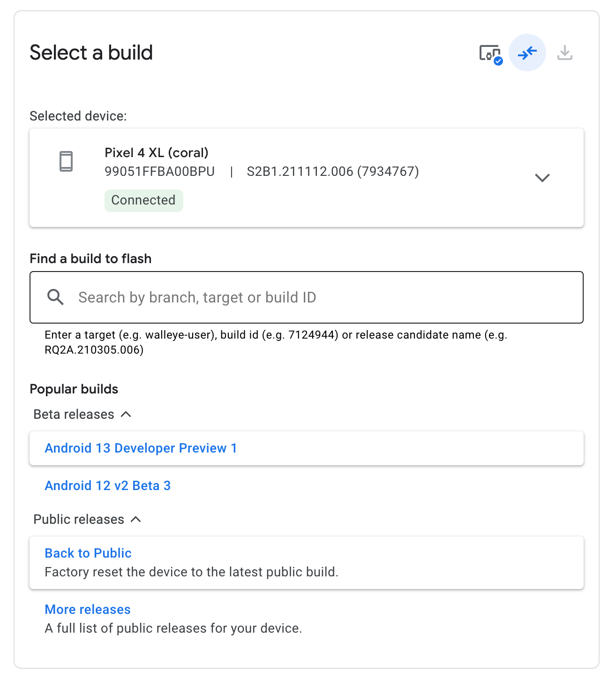616x680 pixels.
Task: Click the Popular builds heading
Action: pos(74,389)
